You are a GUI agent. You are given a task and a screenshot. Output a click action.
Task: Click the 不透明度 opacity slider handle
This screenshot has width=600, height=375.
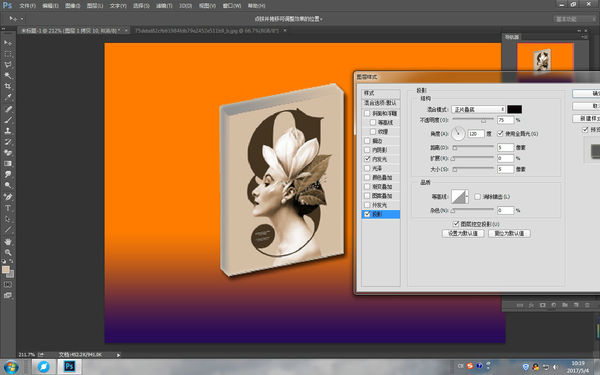coord(483,121)
